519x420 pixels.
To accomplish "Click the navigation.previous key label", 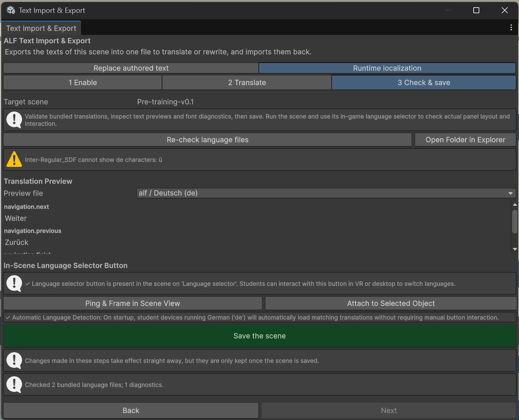I will click(x=32, y=231).
